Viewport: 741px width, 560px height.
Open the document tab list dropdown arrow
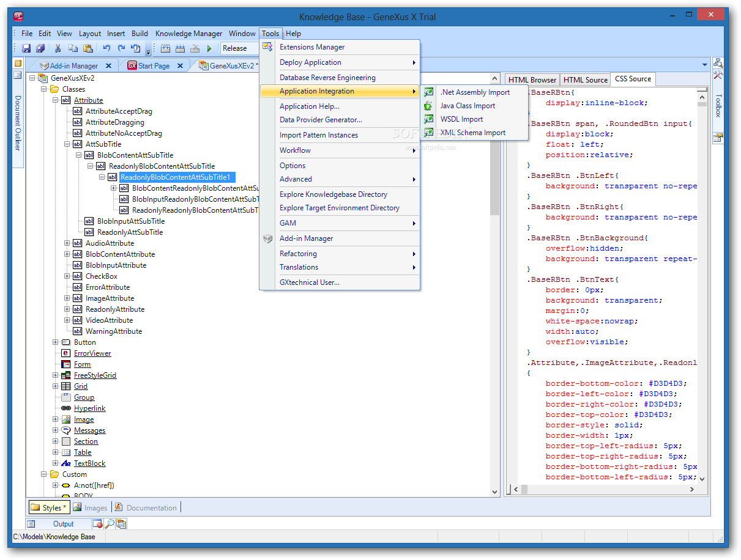704,65
